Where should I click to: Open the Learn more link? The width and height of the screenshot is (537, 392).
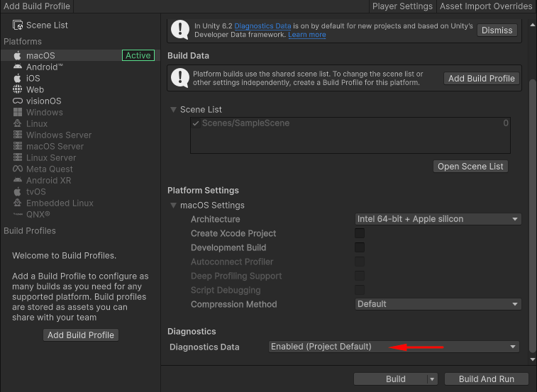(307, 35)
